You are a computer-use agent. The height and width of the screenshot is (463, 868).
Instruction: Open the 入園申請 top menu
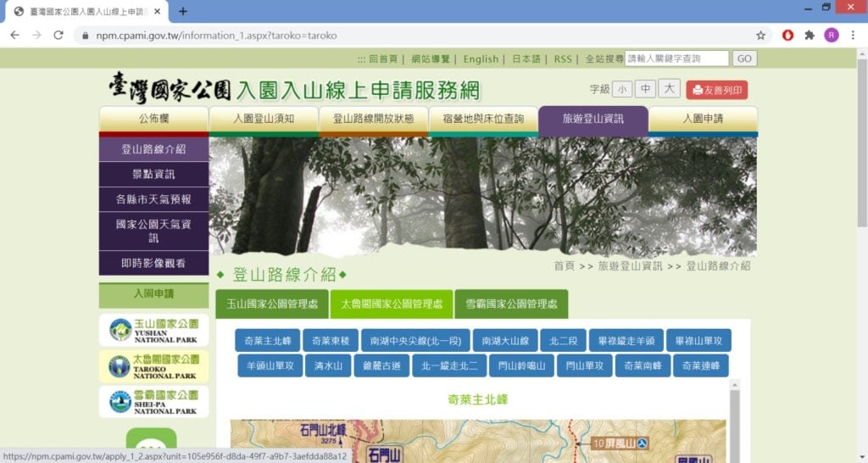[703, 119]
